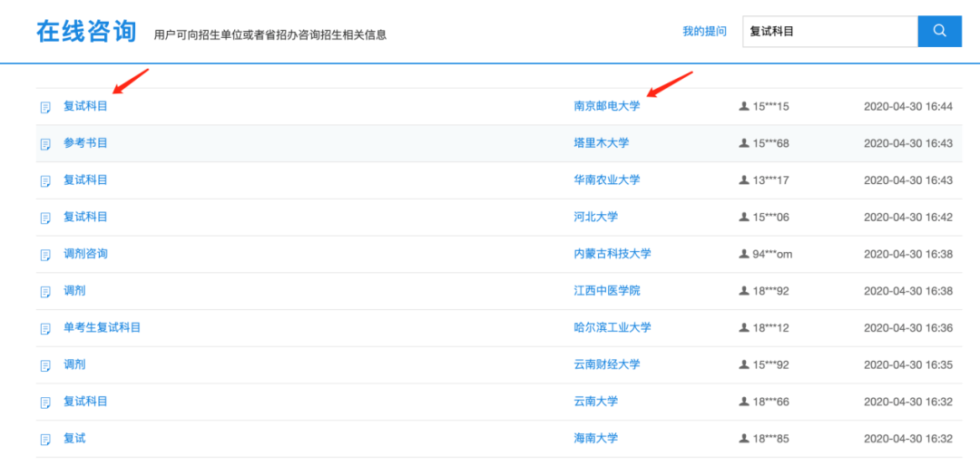Image resolution: width=980 pixels, height=466 pixels.
Task: Open 我的提问 link
Action: point(704,32)
